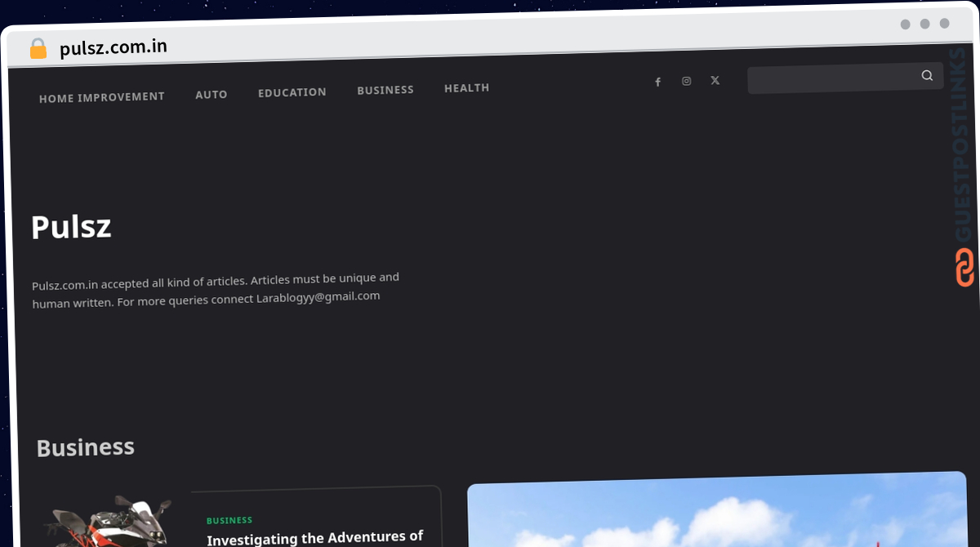The image size is (980, 547).
Task: Open the Health menu item
Action: (x=467, y=88)
